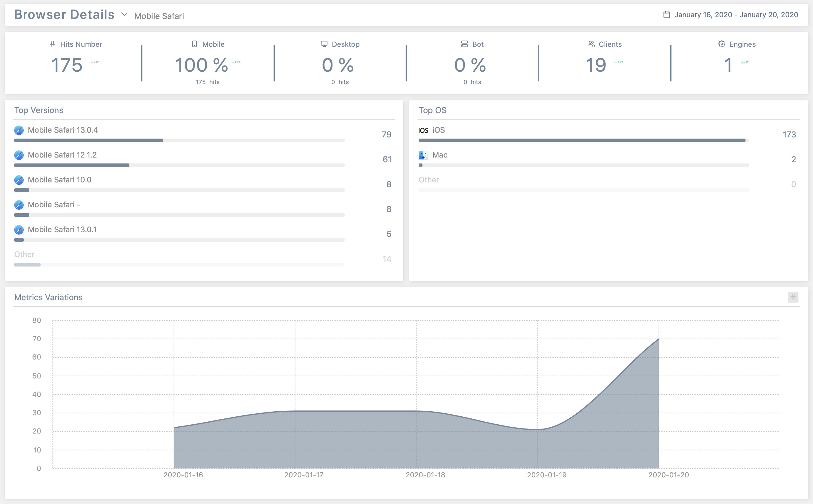Click the 2020-01-18 axis label on the chart

(425, 475)
